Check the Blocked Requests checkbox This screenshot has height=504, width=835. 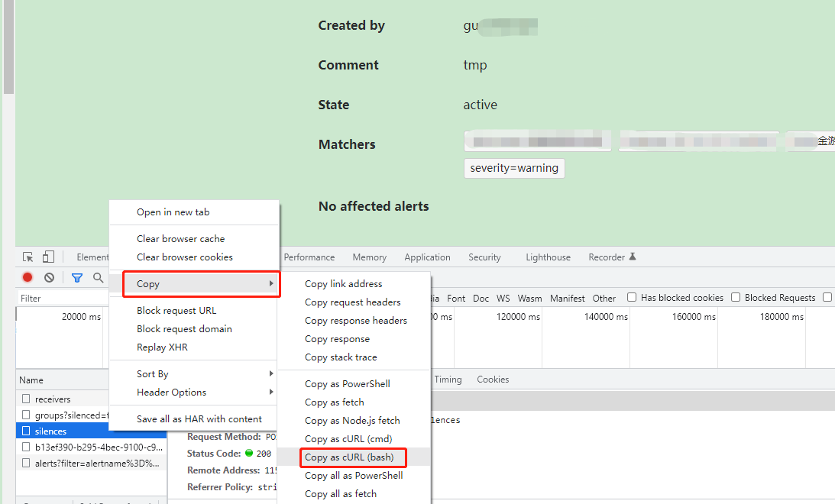[x=736, y=298]
